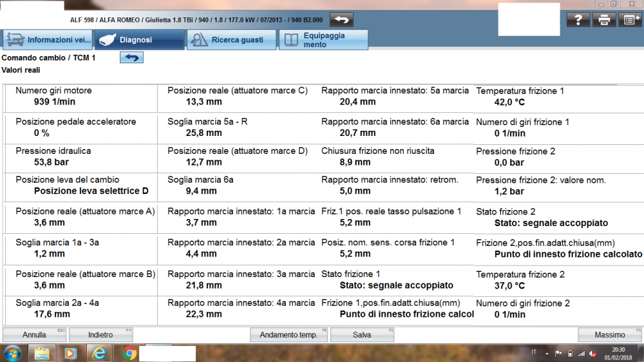Select the Equipaggiamento tab
644x362 pixels.
(x=325, y=40)
